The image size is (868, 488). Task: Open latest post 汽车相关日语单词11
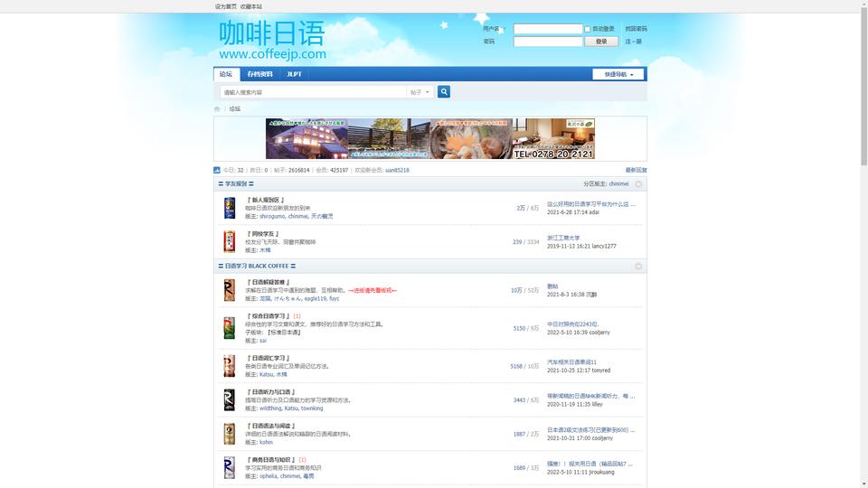pyautogui.click(x=571, y=362)
